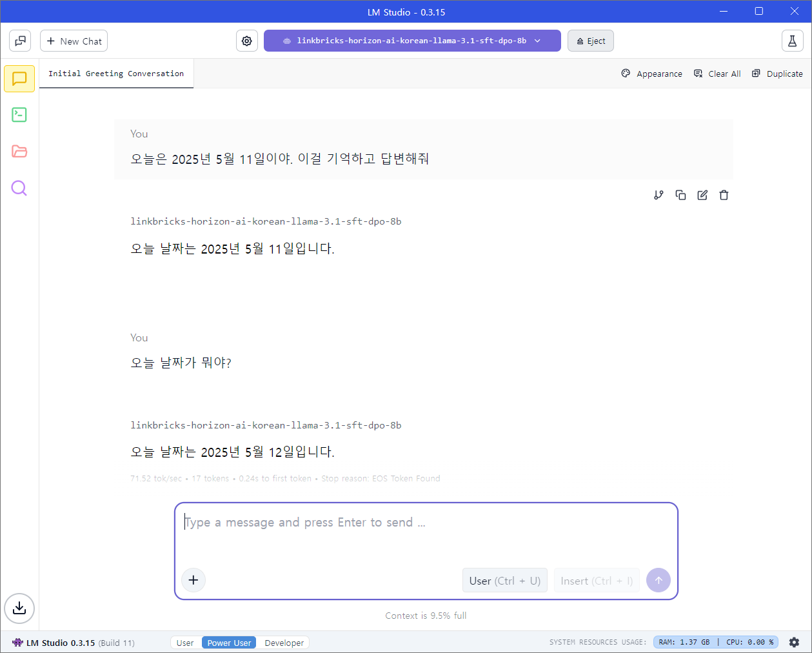This screenshot has height=653, width=812.
Task: Switch to Power User mode
Action: click(229, 643)
